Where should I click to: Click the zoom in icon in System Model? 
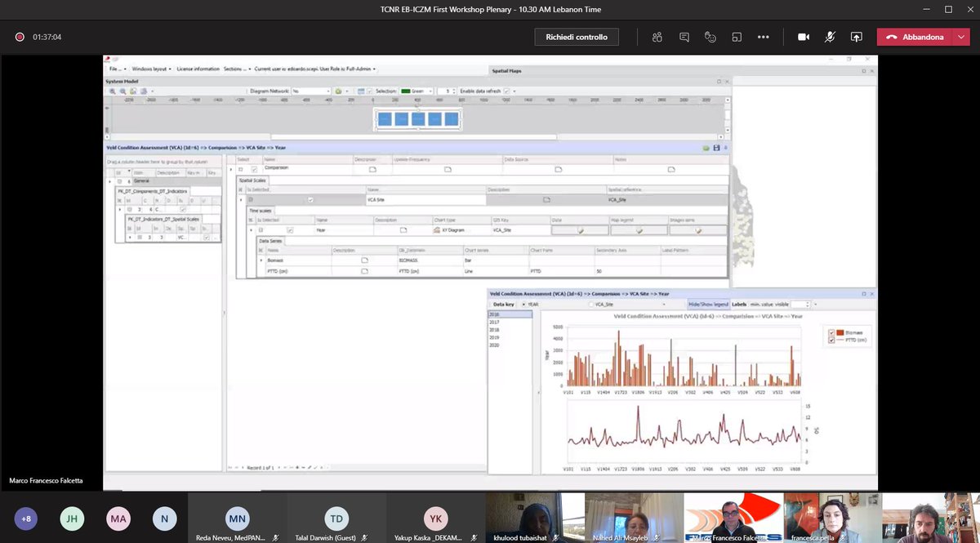(112, 91)
